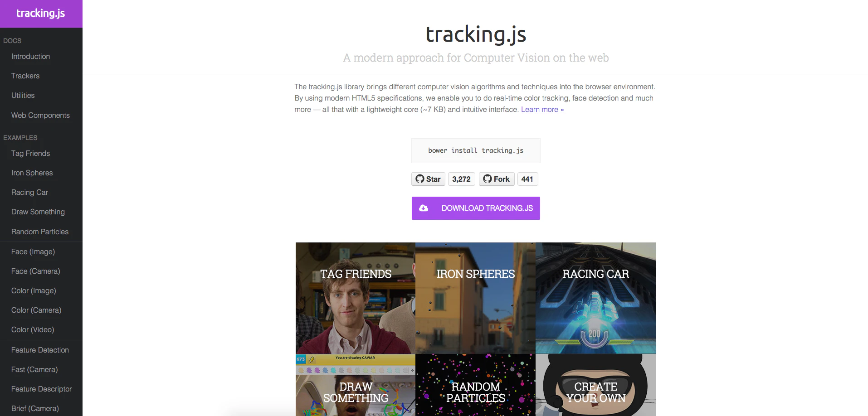Click the GitHub Star button
The height and width of the screenshot is (416, 868).
(428, 179)
